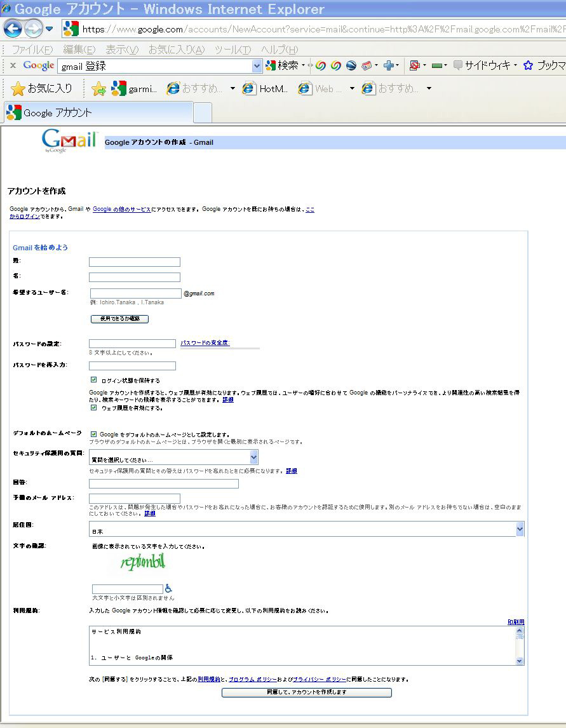Toggle the ウェブ履歴を有効にする checkbox
This screenshot has width=566, height=728.
tap(94, 408)
